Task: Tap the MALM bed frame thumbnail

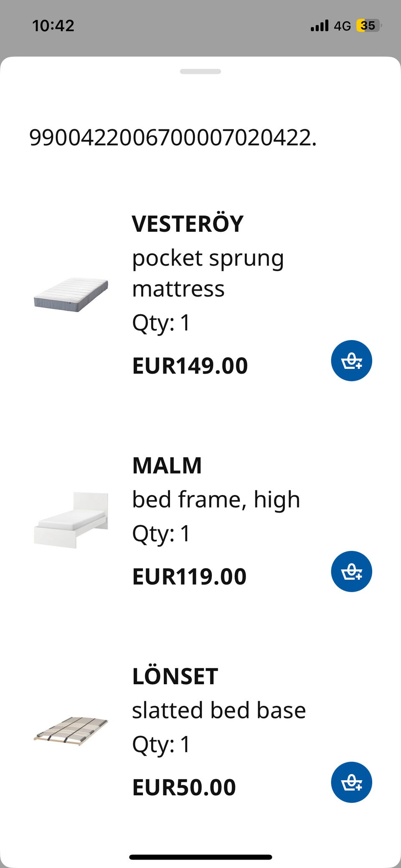Action: (71, 520)
